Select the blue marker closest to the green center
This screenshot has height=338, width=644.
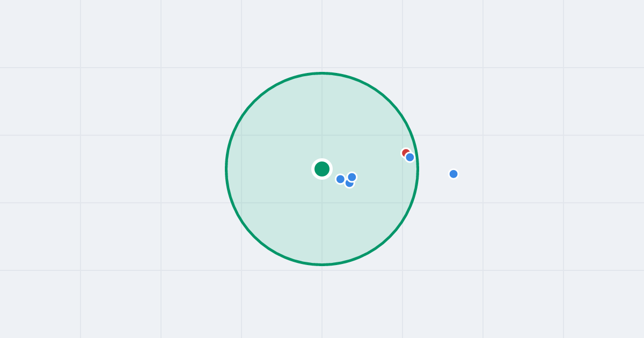click(x=340, y=179)
